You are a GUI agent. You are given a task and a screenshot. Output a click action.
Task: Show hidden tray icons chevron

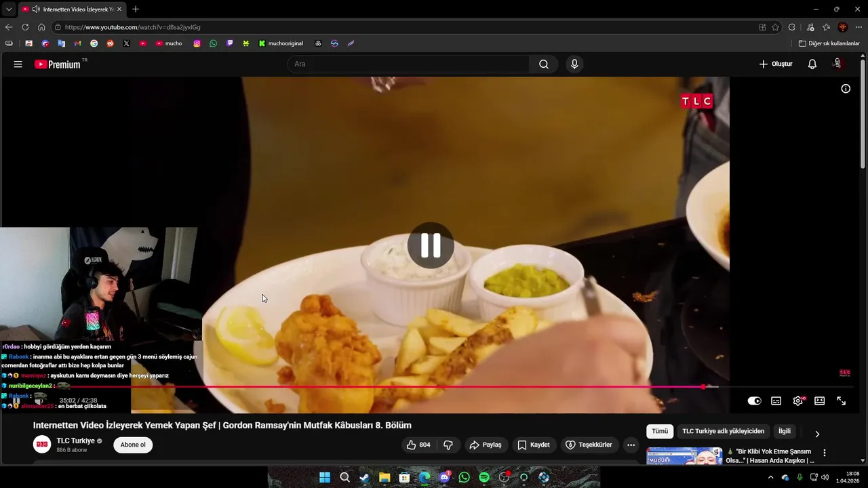770,477
